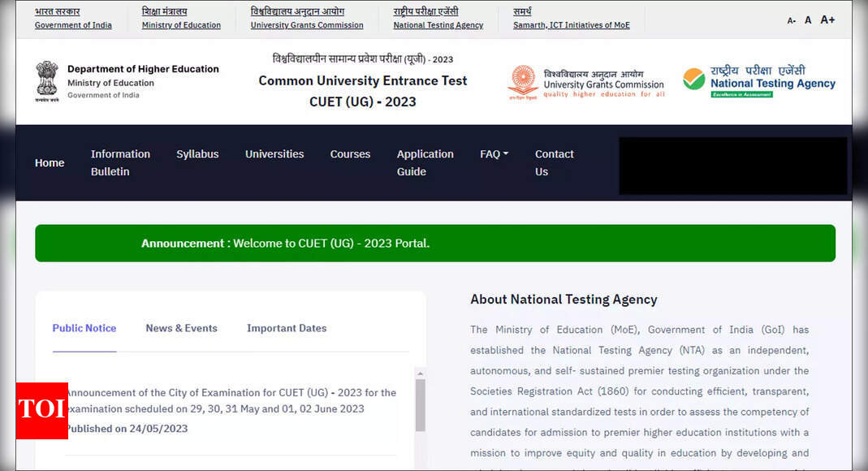This screenshot has width=868, height=471.
Task: Click the National Testing Agency logo
Action: [759, 81]
